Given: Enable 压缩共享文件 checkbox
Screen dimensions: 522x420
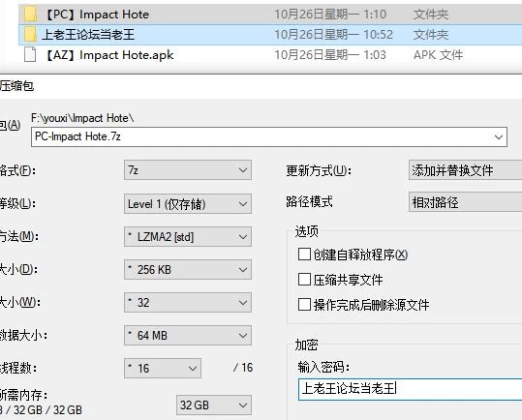Looking at the screenshot, I should (304, 280).
